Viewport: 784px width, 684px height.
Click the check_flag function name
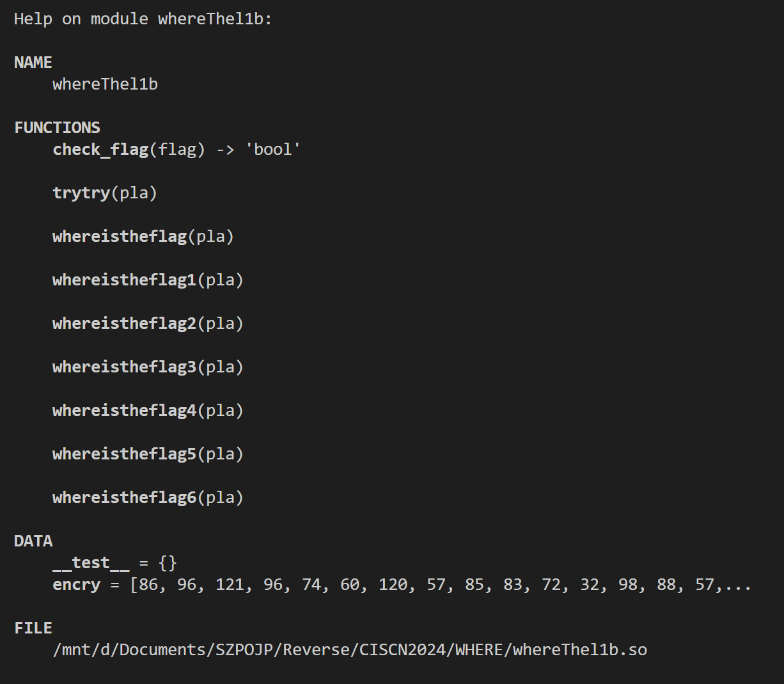(x=101, y=149)
